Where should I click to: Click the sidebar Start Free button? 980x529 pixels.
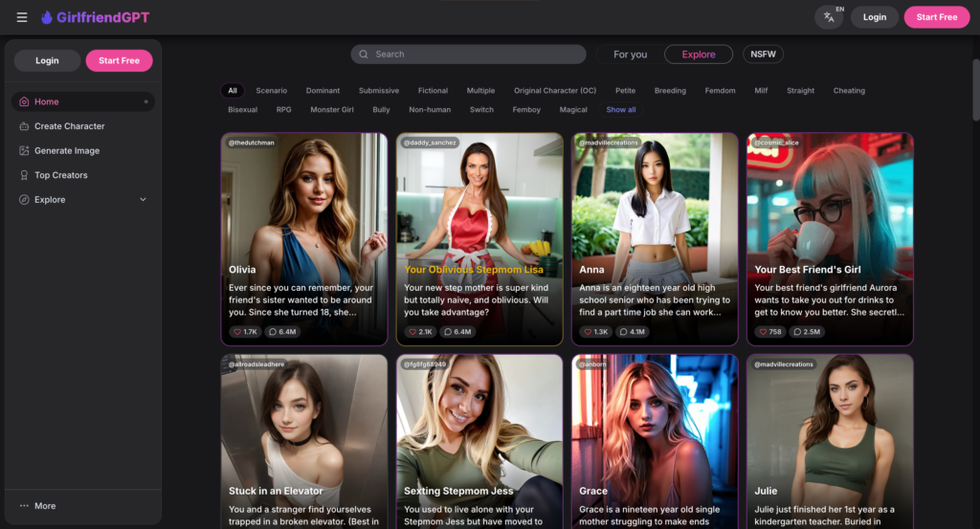click(x=119, y=60)
